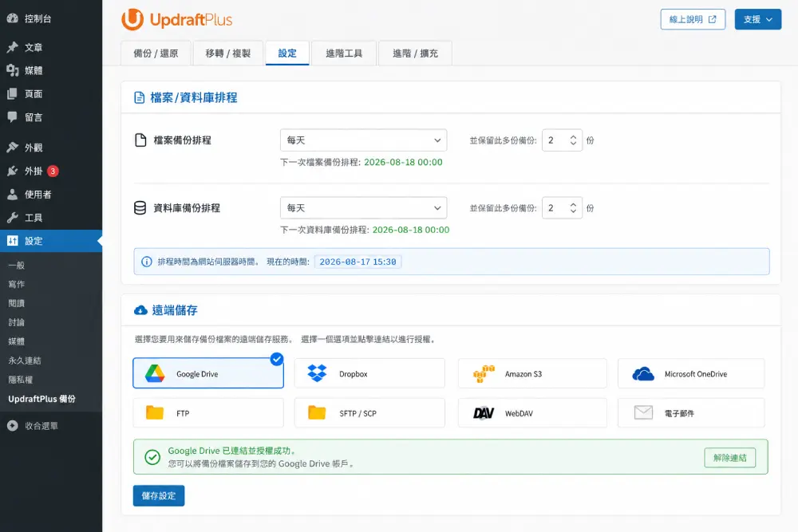The height and width of the screenshot is (532, 798).
Task: Open the 隱私權 settings submenu item
Action: [21, 380]
